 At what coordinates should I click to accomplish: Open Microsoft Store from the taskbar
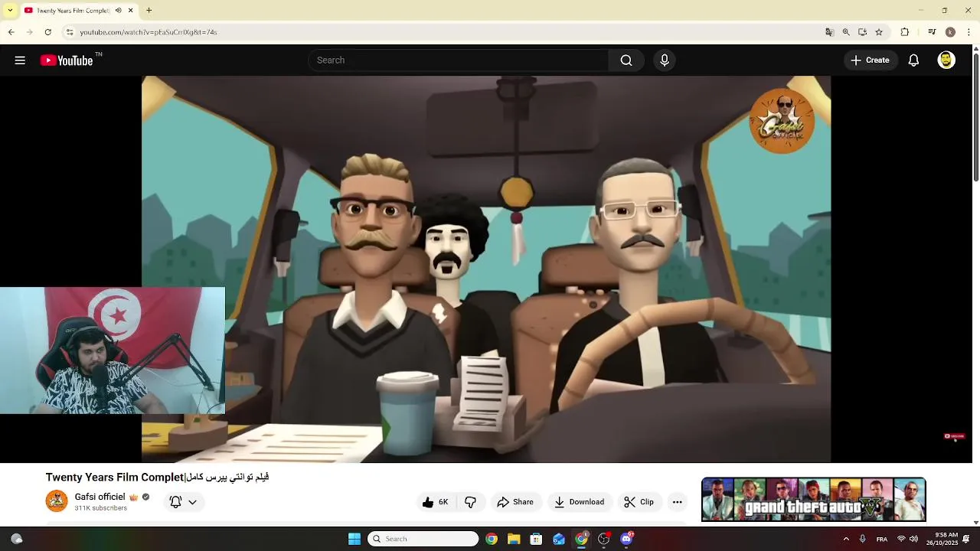(x=536, y=539)
